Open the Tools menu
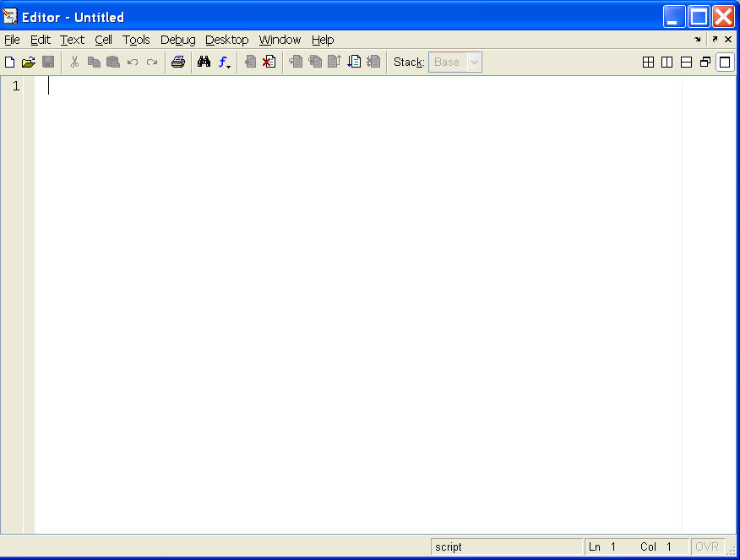 pyautogui.click(x=136, y=40)
